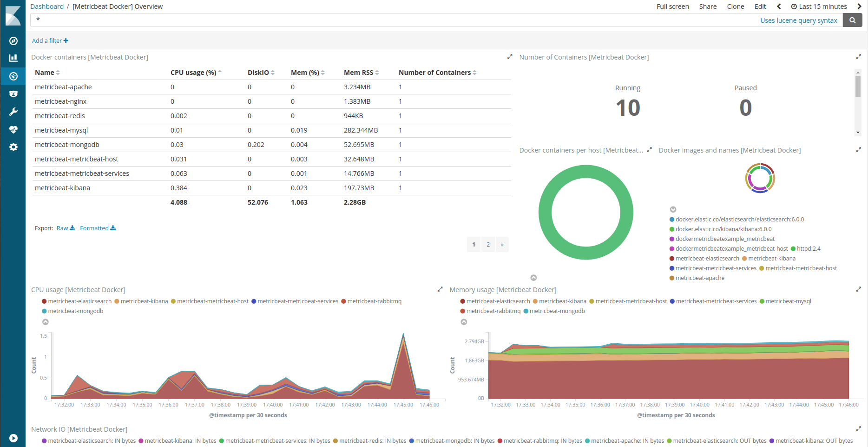The width and height of the screenshot is (868, 447).
Task: Toggle httpd:2.4 in the Docker images legend
Action: click(806, 249)
